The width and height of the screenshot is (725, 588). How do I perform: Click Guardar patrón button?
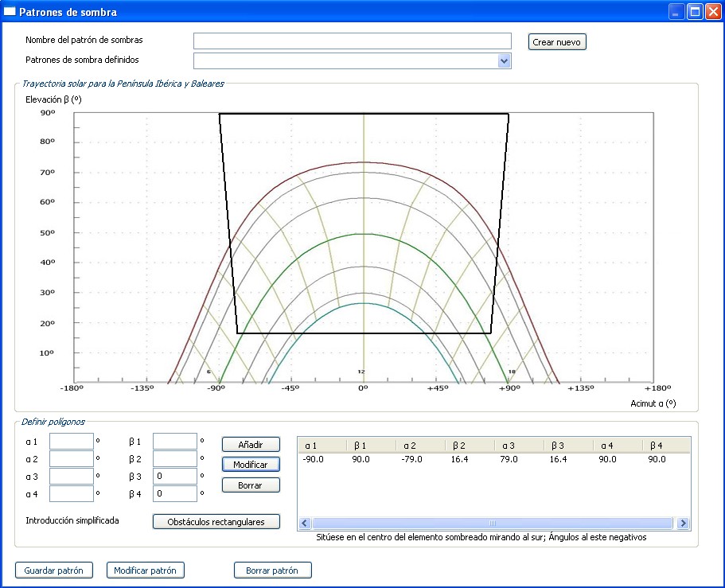[x=54, y=570]
